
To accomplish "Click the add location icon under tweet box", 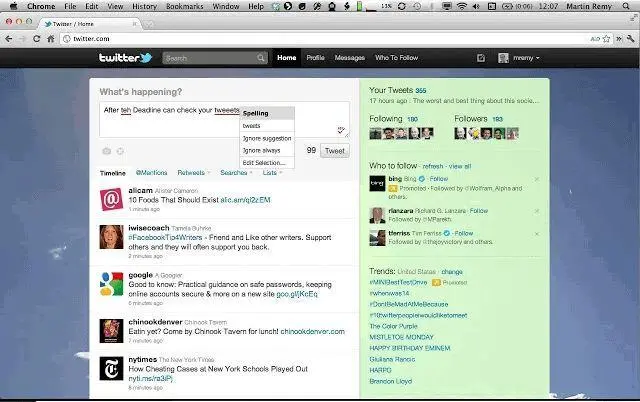I will click(120, 151).
